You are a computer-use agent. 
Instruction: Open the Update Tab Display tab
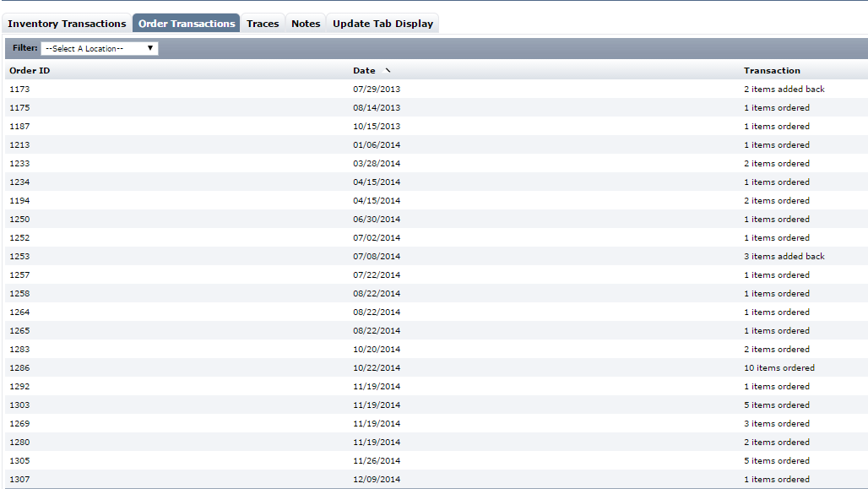[x=382, y=24]
